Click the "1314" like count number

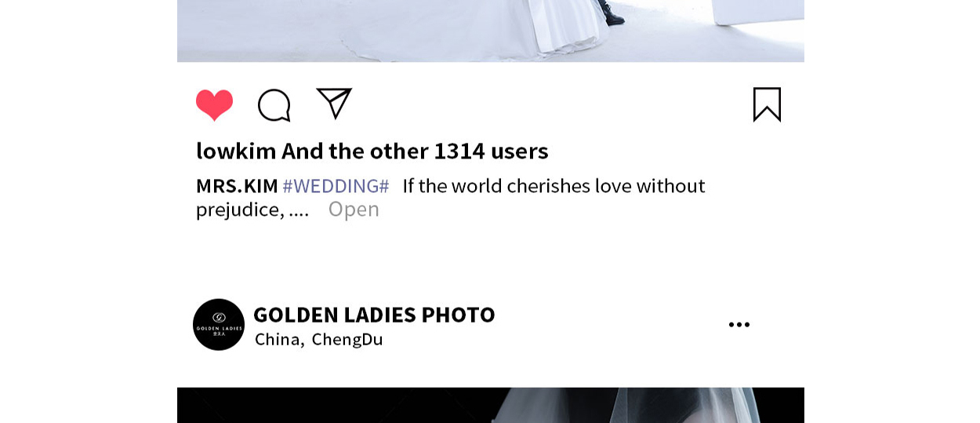click(x=459, y=151)
